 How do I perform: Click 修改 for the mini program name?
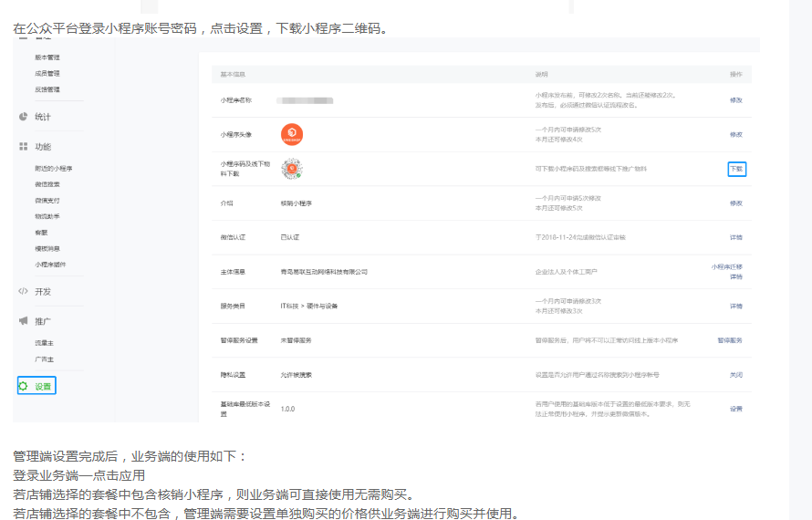(735, 99)
